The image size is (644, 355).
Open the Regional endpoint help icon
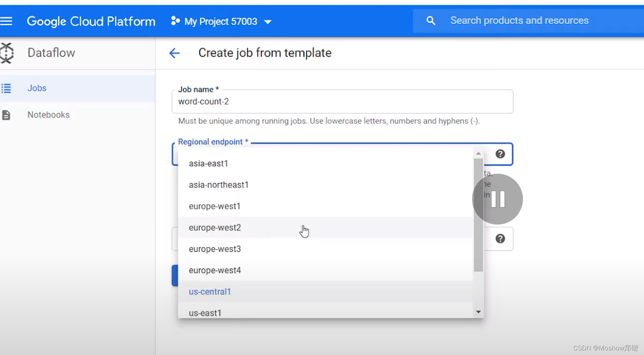click(500, 154)
